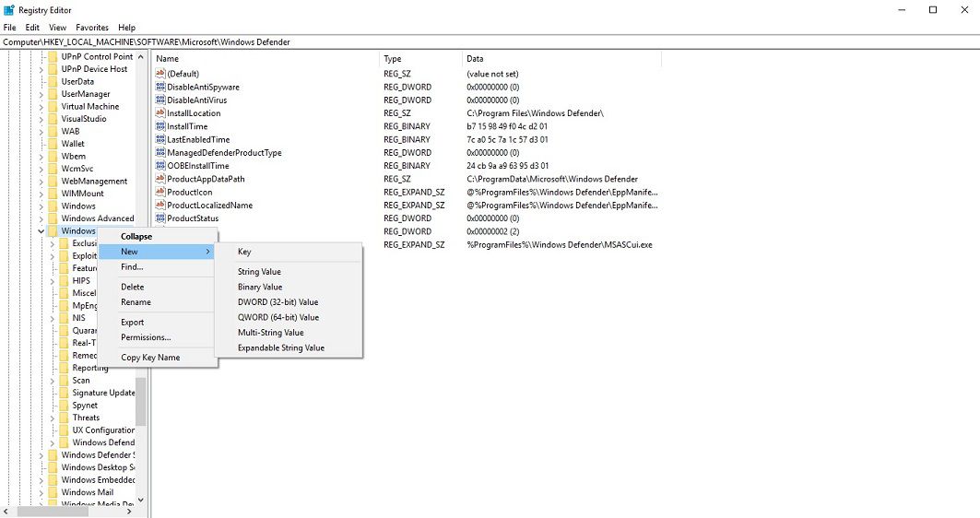The image size is (980, 518).
Task: Click the (Default) value icon
Action: coord(160,74)
